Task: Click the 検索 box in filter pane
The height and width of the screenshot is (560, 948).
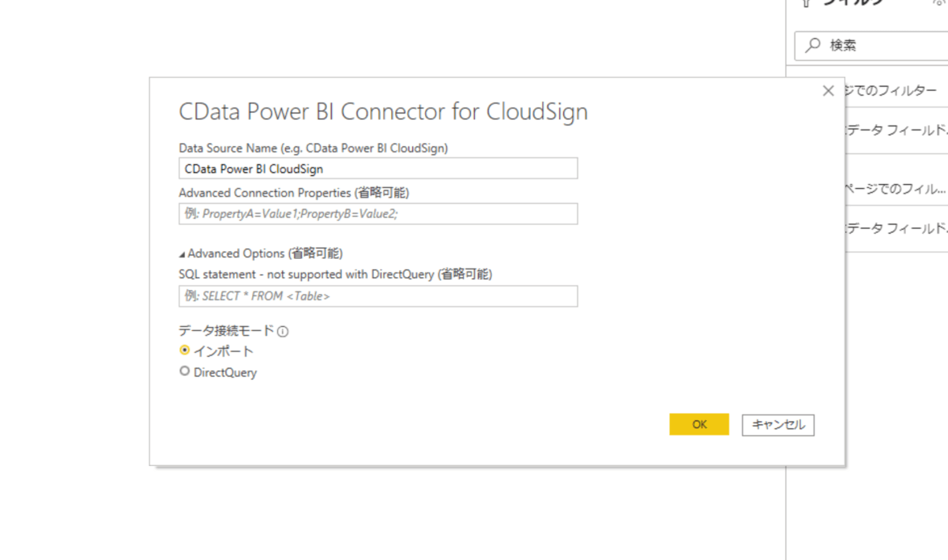Action: (871, 46)
